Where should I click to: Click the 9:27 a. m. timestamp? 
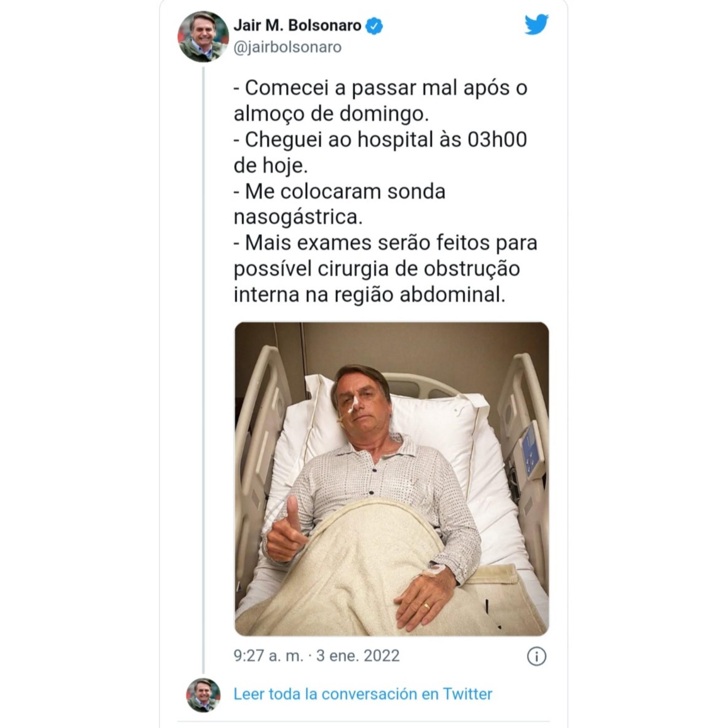tap(269, 656)
